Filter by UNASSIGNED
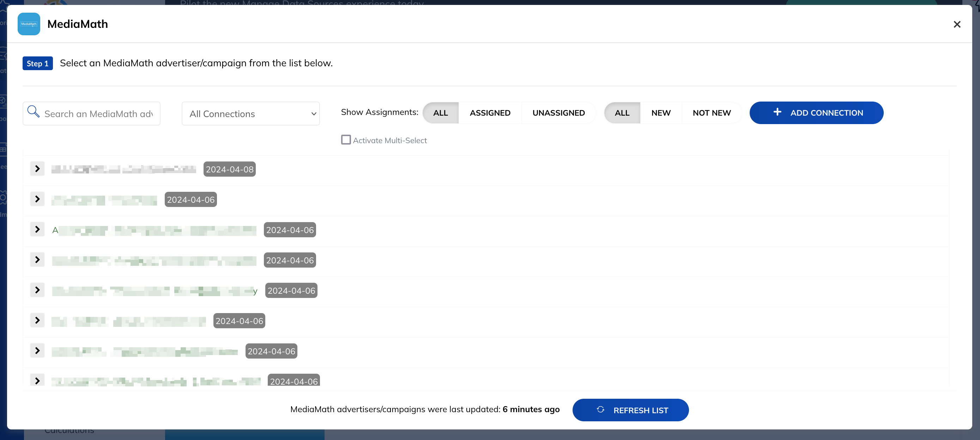This screenshot has height=440, width=980. [558, 113]
